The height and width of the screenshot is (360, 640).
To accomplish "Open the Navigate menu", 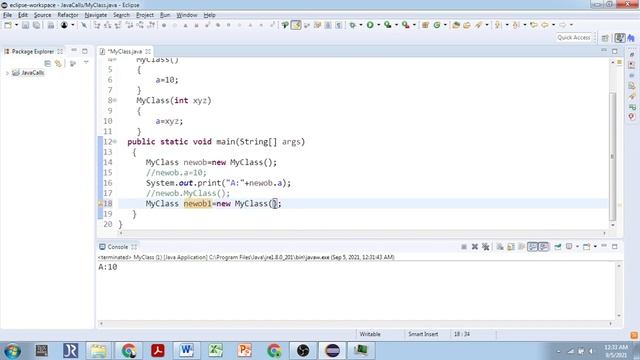I will coord(96,15).
